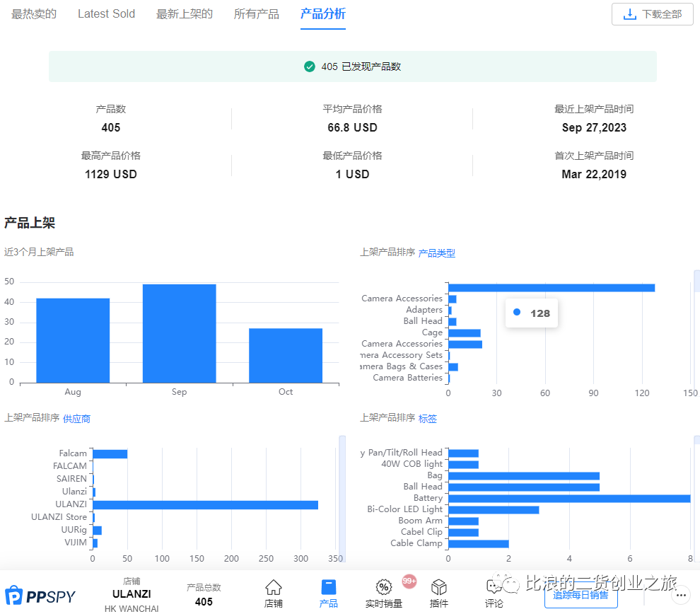Click the Boom Arm bar
Image resolution: width=700 pixels, height=614 pixels.
pyautogui.click(x=463, y=521)
